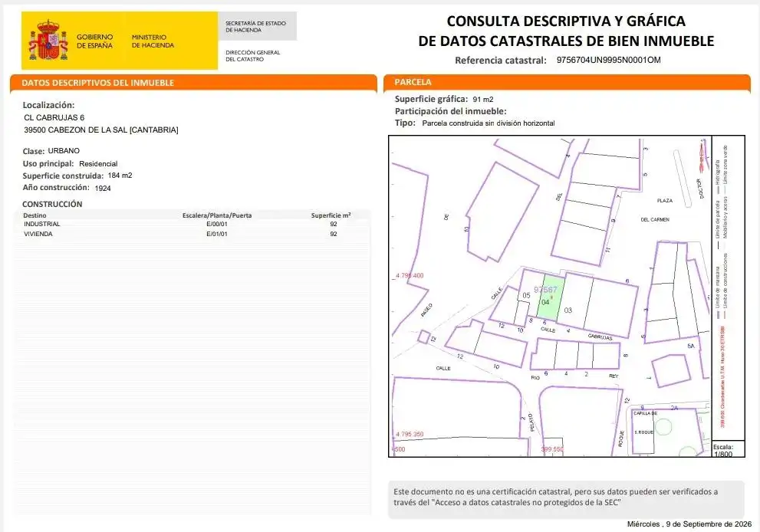This screenshot has width=760, height=532.
Task: Click the 'GOBIERNO DE ESPAÑA' text
Action: 94,41
